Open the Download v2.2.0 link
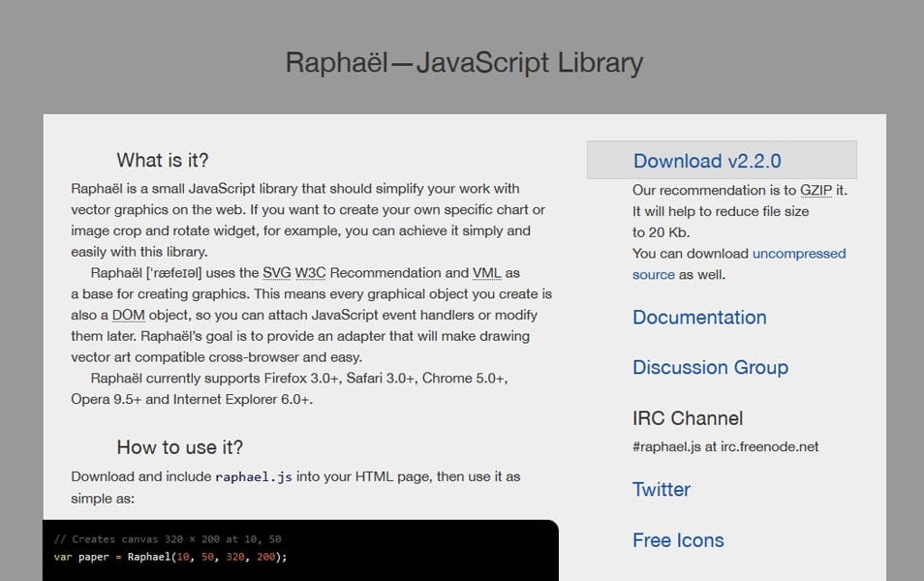924x581 pixels. point(707,161)
